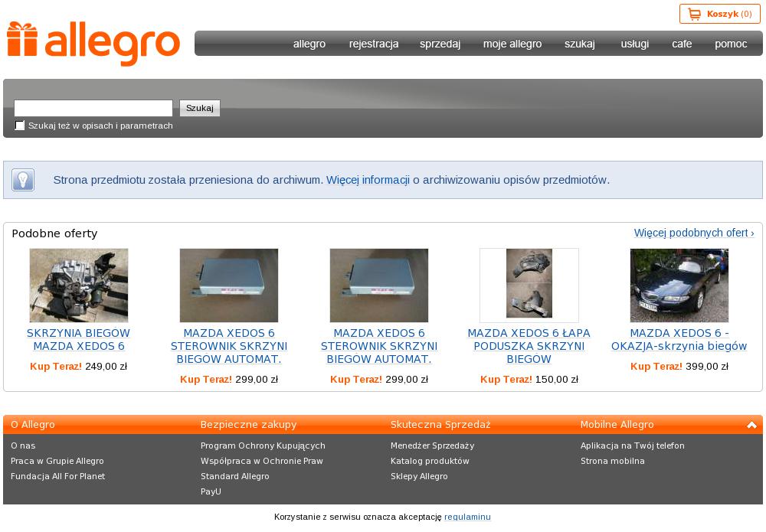
Task: Open the gearbox mount parts thumbnail
Action: point(529,285)
